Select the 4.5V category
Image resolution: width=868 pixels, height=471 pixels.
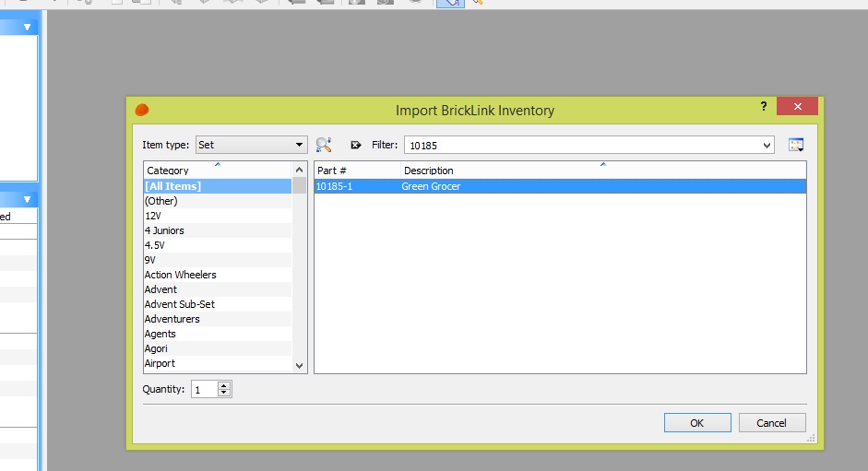click(x=218, y=245)
